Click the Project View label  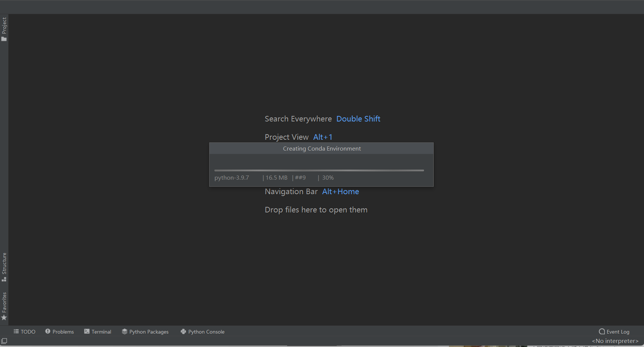click(x=287, y=137)
